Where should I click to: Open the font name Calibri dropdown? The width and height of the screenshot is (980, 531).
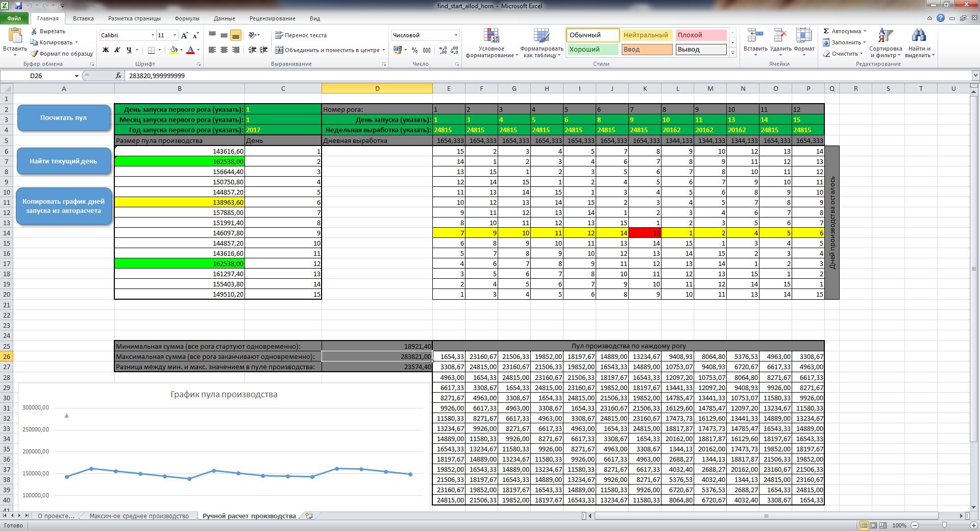point(152,35)
